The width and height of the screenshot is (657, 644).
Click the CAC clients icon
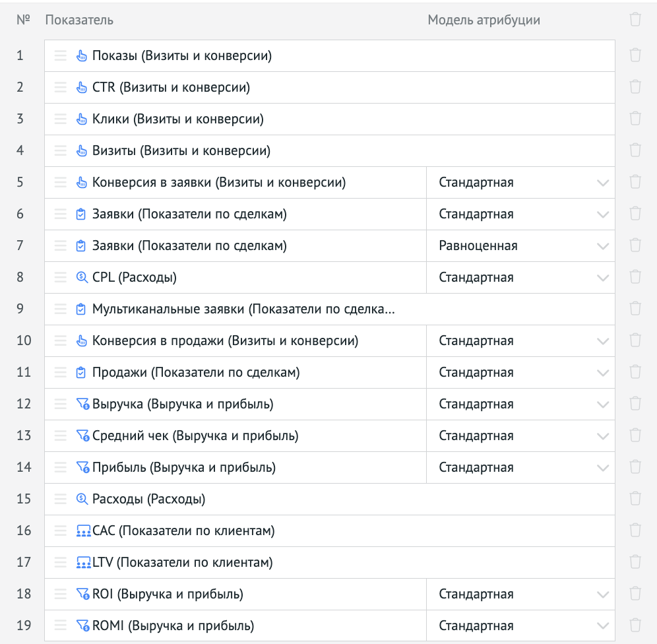point(83,531)
